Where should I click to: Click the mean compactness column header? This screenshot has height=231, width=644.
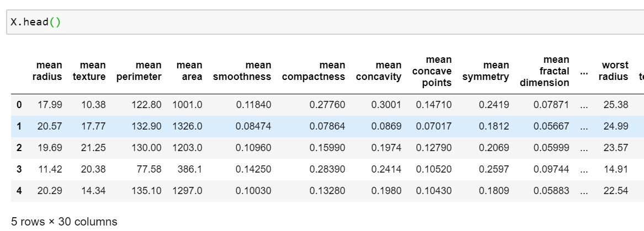point(313,71)
